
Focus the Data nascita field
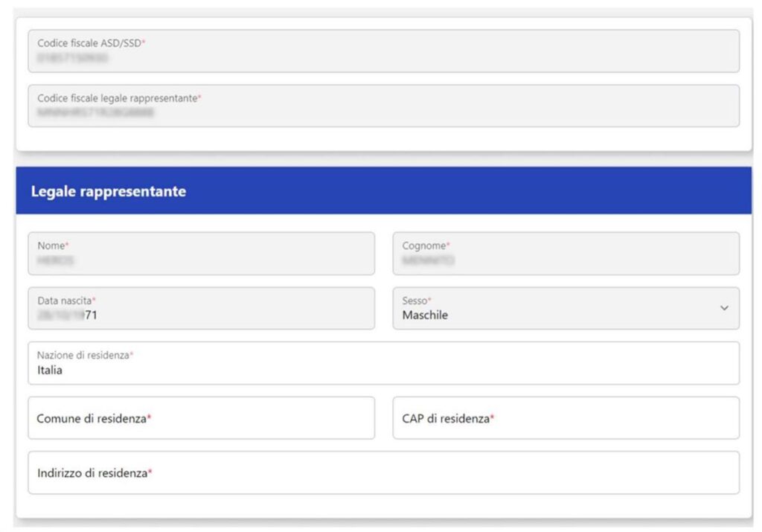[x=201, y=308]
